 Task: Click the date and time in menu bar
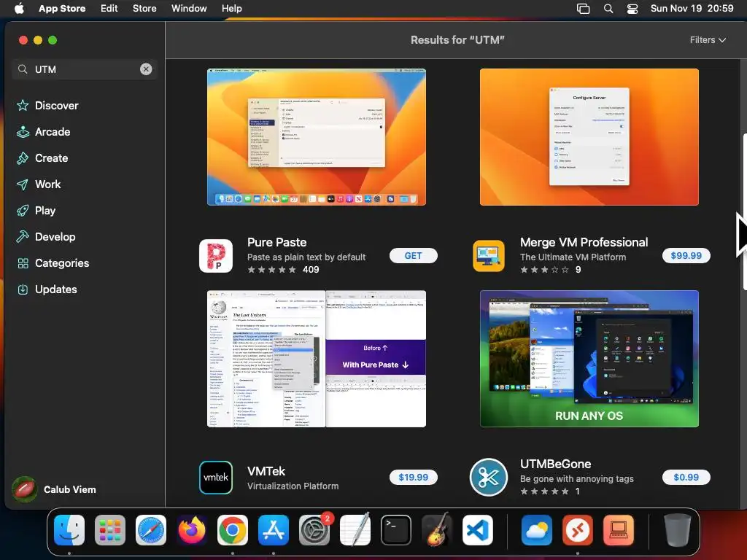coord(692,9)
